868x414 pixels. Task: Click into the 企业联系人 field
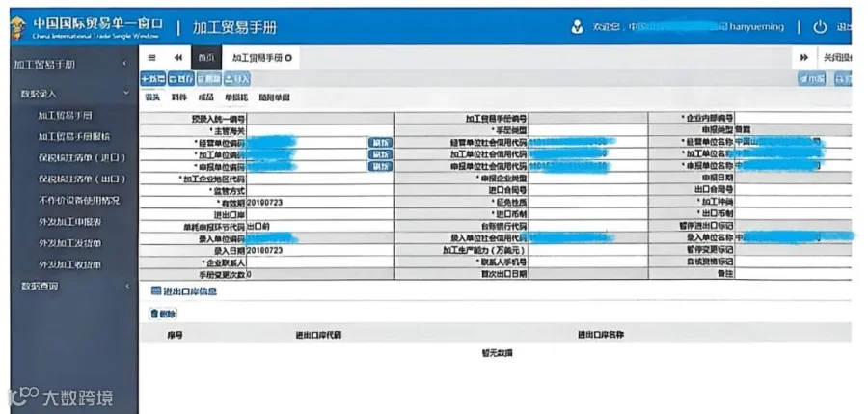pos(320,262)
